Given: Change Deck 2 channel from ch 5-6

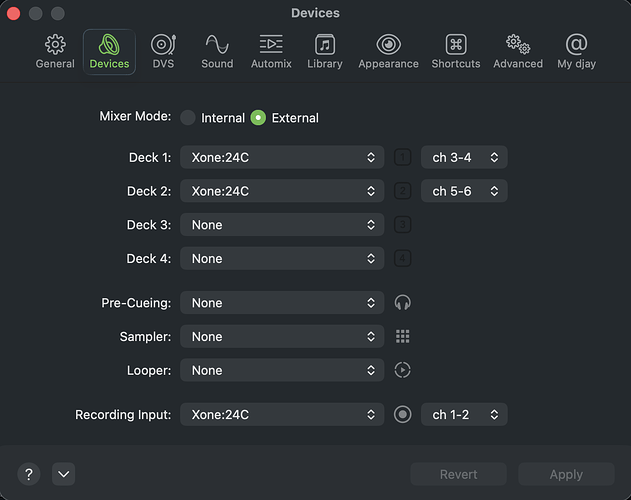Looking at the screenshot, I should [464, 191].
